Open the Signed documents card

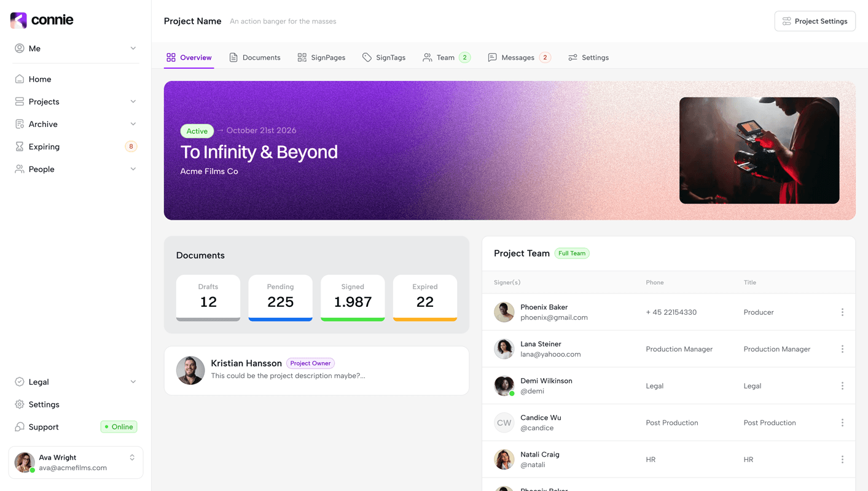point(353,298)
